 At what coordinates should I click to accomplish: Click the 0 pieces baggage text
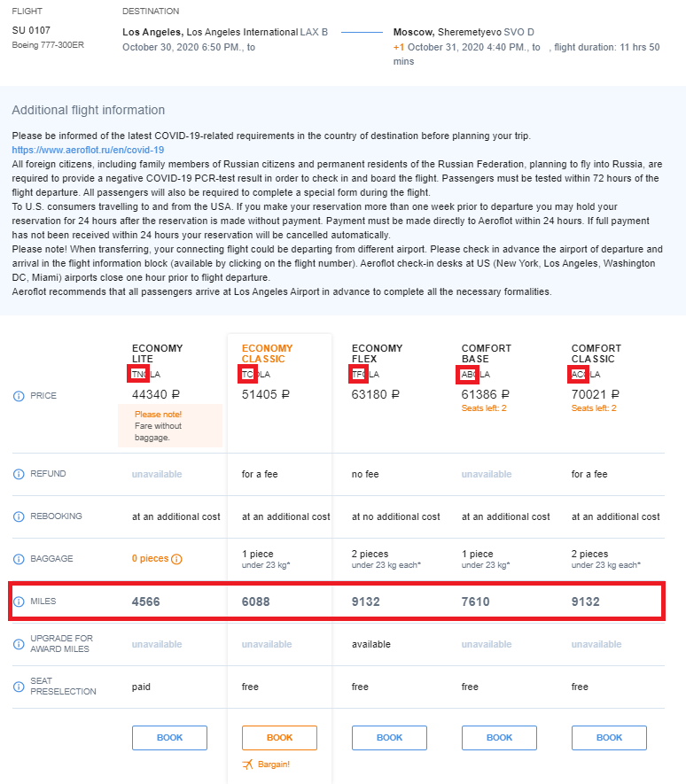pyautogui.click(x=150, y=558)
